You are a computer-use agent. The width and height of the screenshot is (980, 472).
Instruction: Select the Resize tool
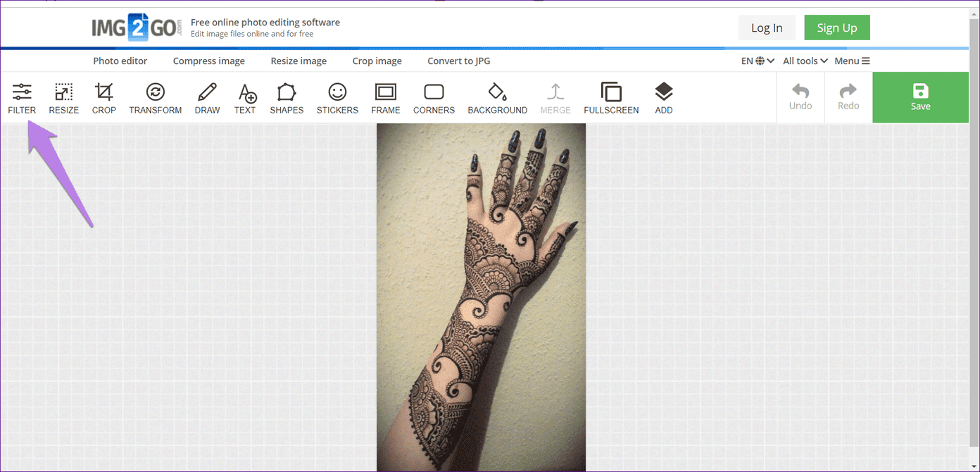pos(63,98)
